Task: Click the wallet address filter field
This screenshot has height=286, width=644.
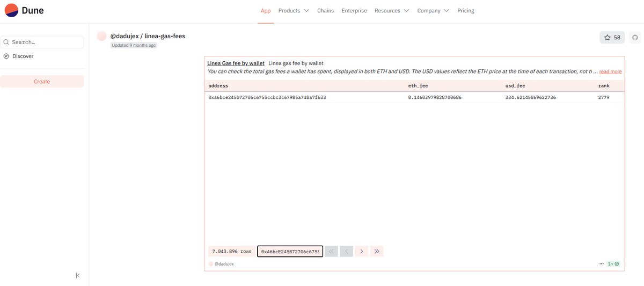Action: click(290, 251)
